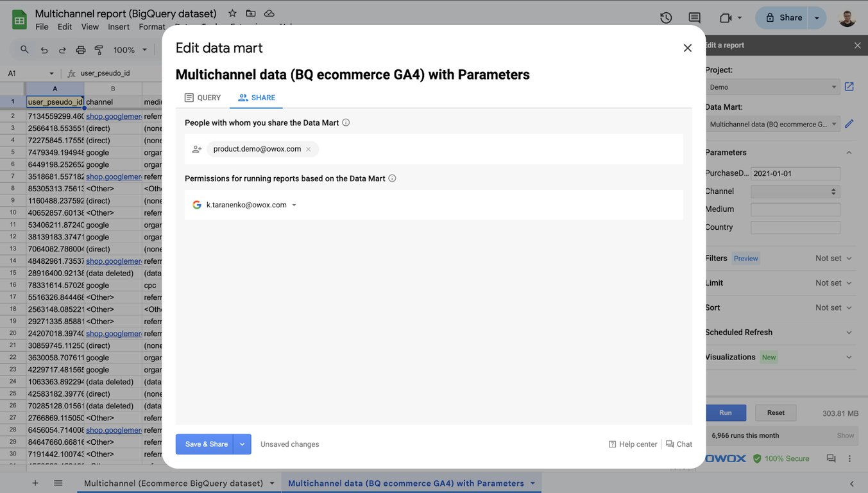Open Share button dropdown arrow
This screenshot has height=493, width=868.
click(817, 18)
